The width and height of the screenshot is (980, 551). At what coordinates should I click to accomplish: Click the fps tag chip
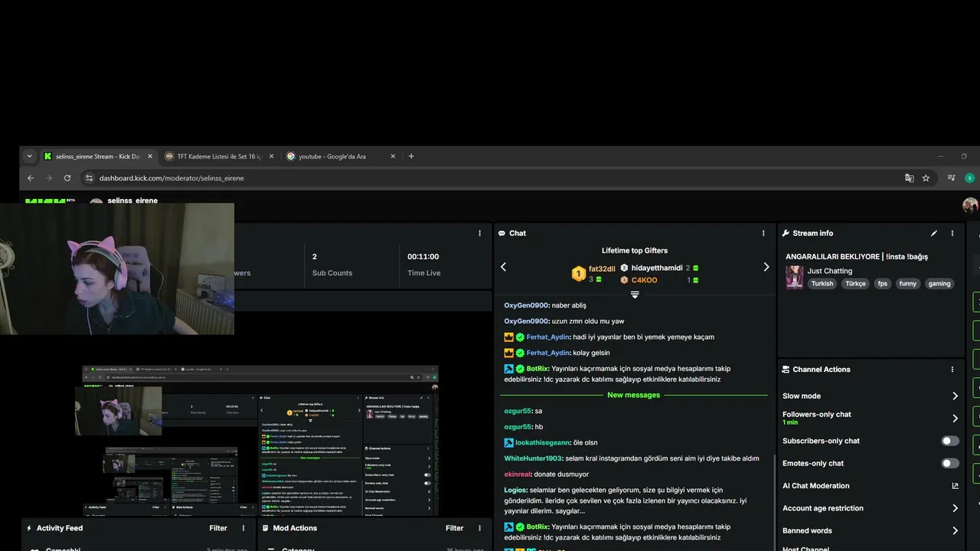click(x=883, y=283)
